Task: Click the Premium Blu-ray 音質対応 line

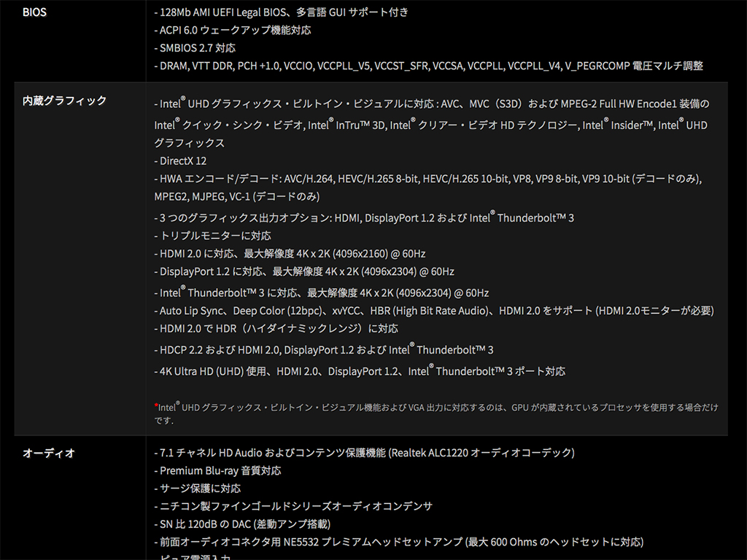Action: coord(217,471)
